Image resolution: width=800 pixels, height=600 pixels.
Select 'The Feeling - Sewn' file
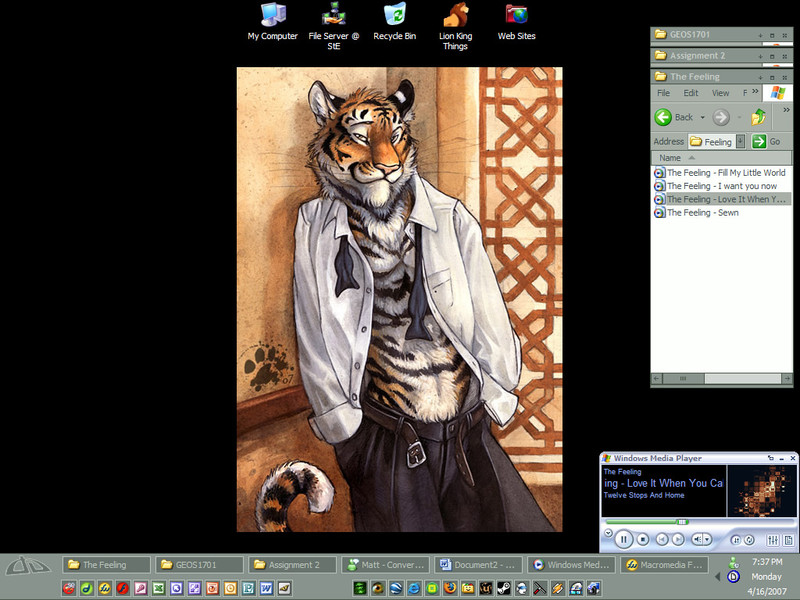[x=696, y=213]
